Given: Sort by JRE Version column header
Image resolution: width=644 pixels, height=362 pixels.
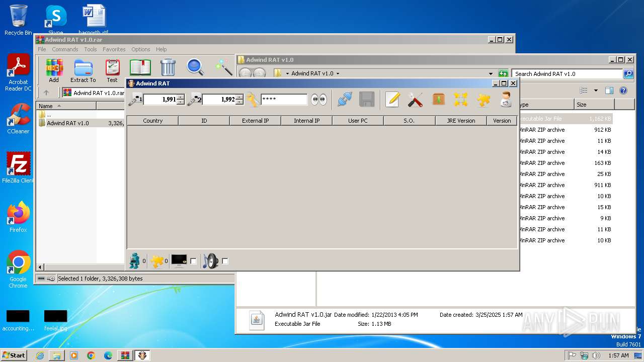Looking at the screenshot, I should [x=461, y=121].
